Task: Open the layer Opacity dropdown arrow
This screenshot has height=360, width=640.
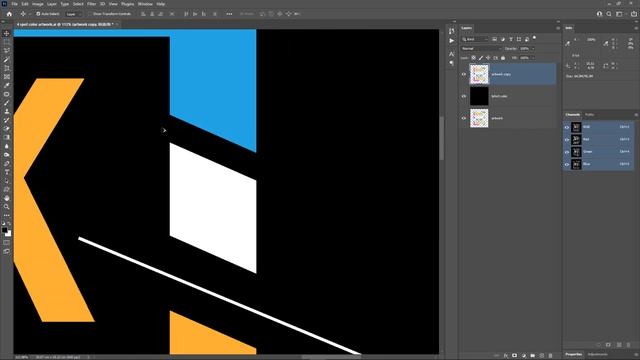Action: pyautogui.click(x=533, y=49)
